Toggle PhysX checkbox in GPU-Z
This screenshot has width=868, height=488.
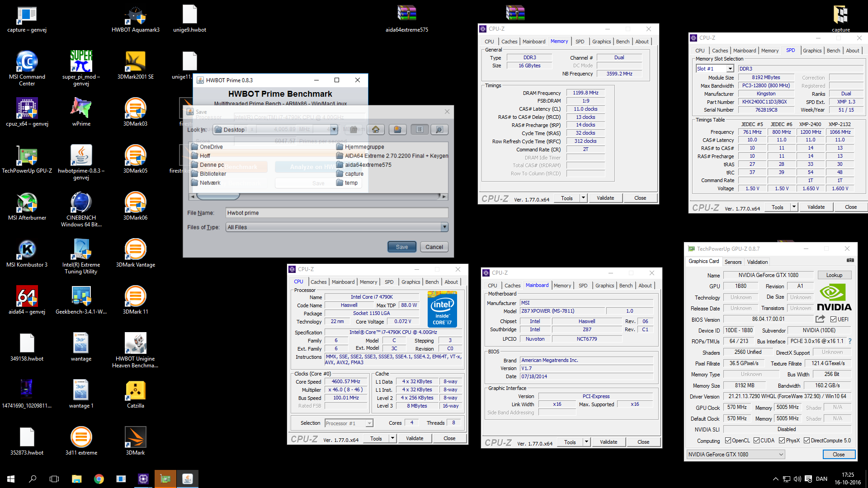[782, 441]
